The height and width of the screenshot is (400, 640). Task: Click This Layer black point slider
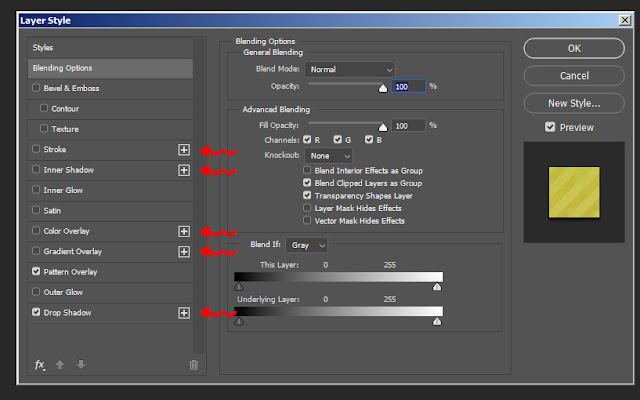pos(239,287)
